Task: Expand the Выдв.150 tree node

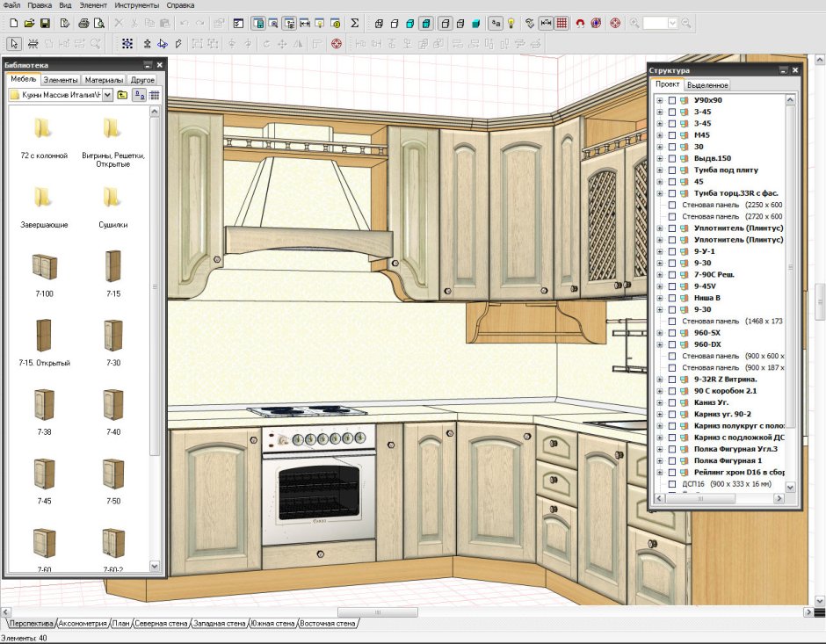Action: click(659, 158)
